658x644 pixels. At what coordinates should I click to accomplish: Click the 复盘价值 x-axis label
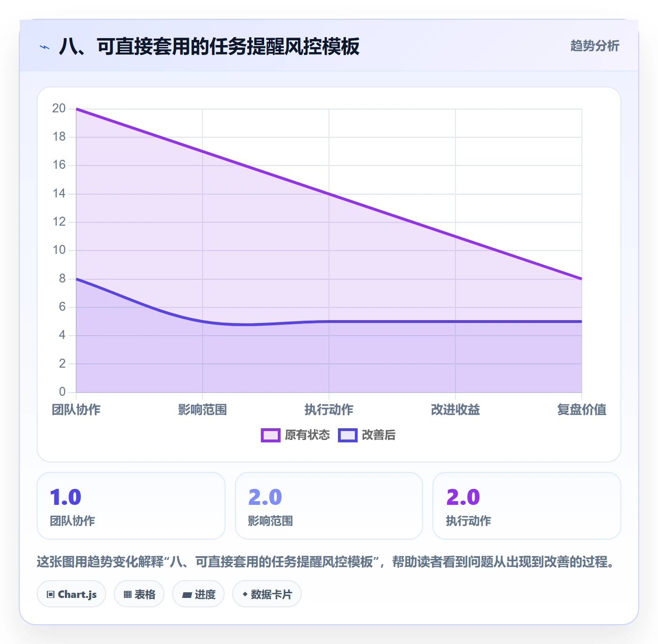click(x=582, y=410)
